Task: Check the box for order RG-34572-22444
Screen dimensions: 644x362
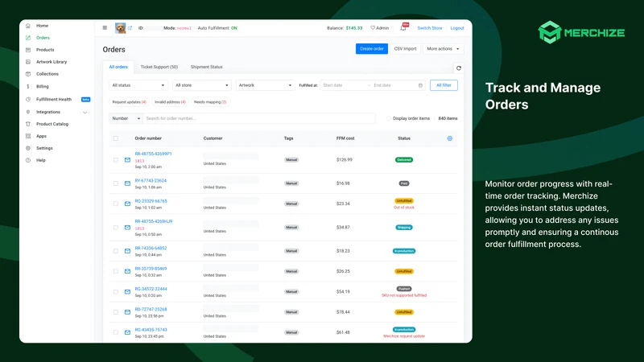Action: click(116, 292)
